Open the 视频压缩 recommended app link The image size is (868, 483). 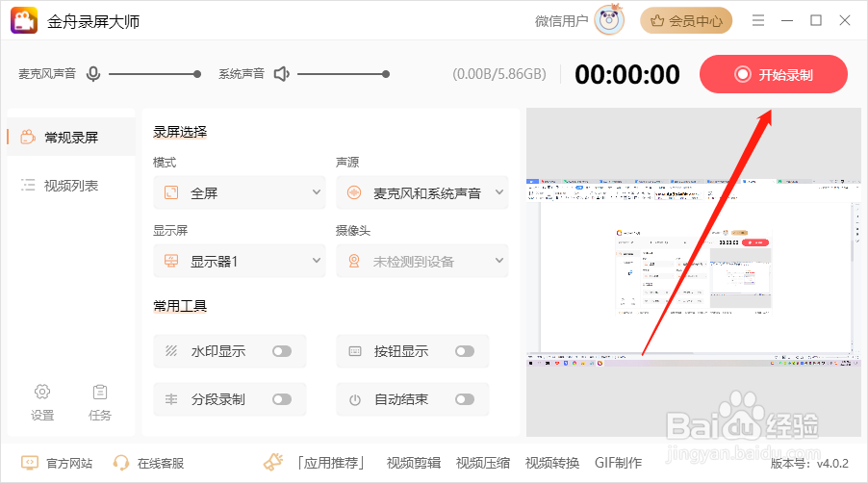[x=483, y=463]
